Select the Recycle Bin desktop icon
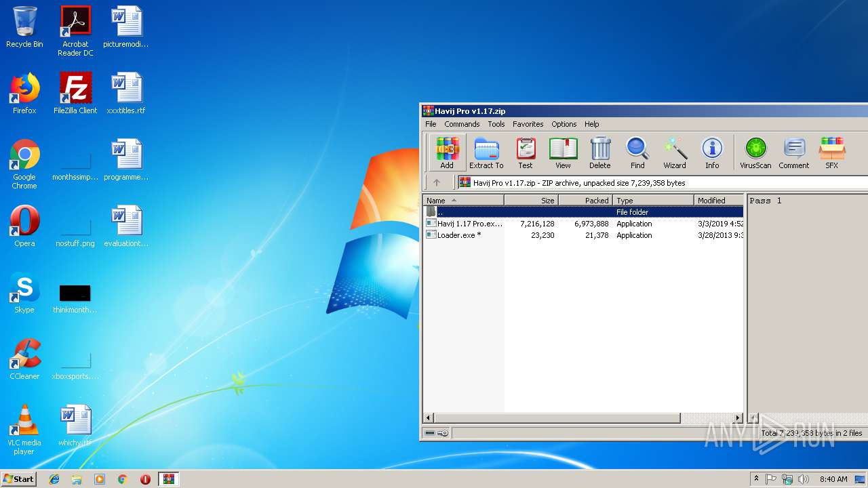Screen dimensions: 868x488 pyautogui.click(x=24, y=28)
